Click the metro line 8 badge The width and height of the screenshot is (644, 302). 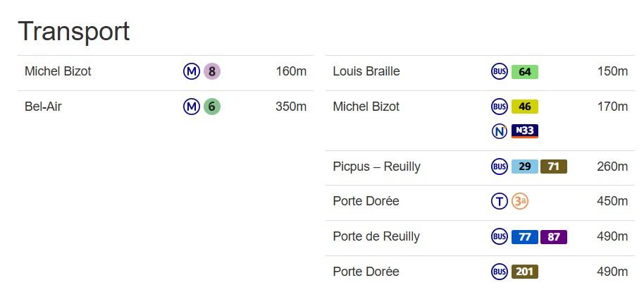[x=212, y=71]
